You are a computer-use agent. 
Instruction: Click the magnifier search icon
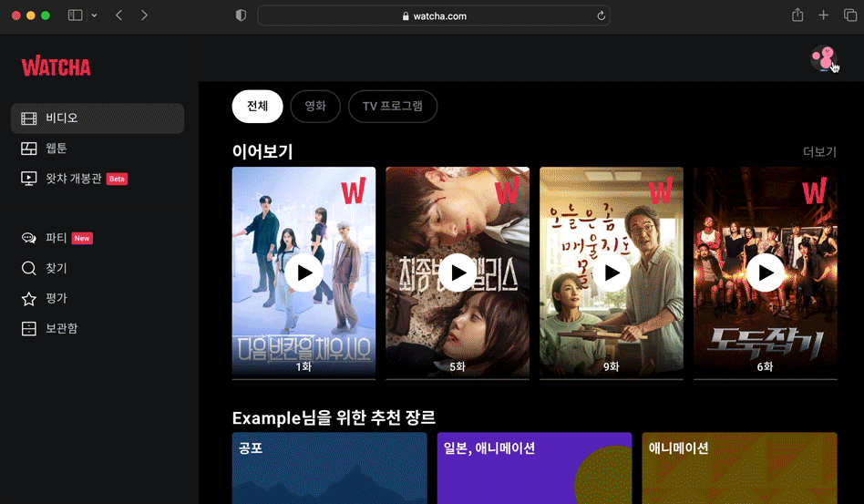(28, 268)
